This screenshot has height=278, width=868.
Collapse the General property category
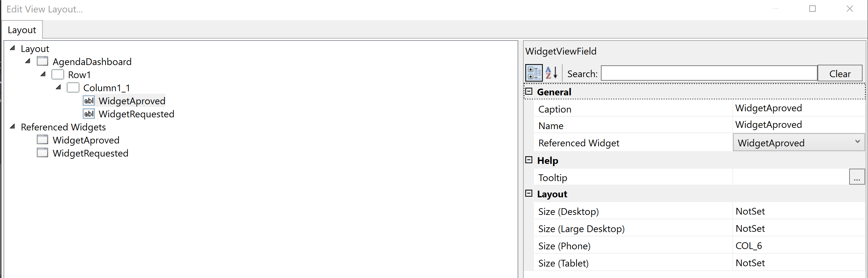point(529,91)
